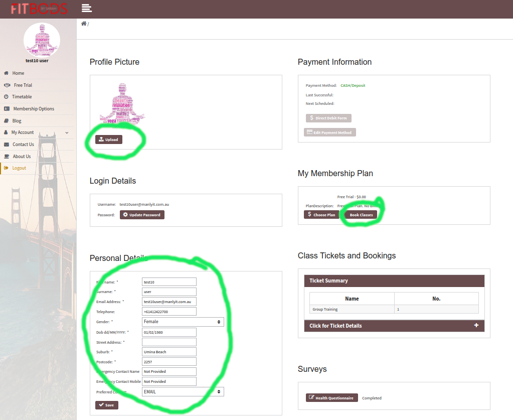The height and width of the screenshot is (420, 513).
Task: Go to Timetable in the sidebar
Action: (22, 97)
